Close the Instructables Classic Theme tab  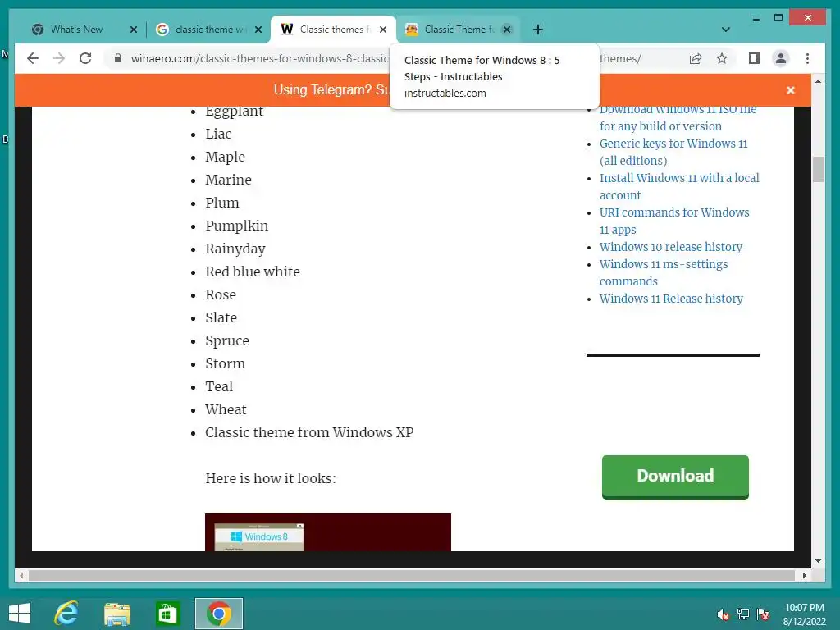[x=507, y=30]
